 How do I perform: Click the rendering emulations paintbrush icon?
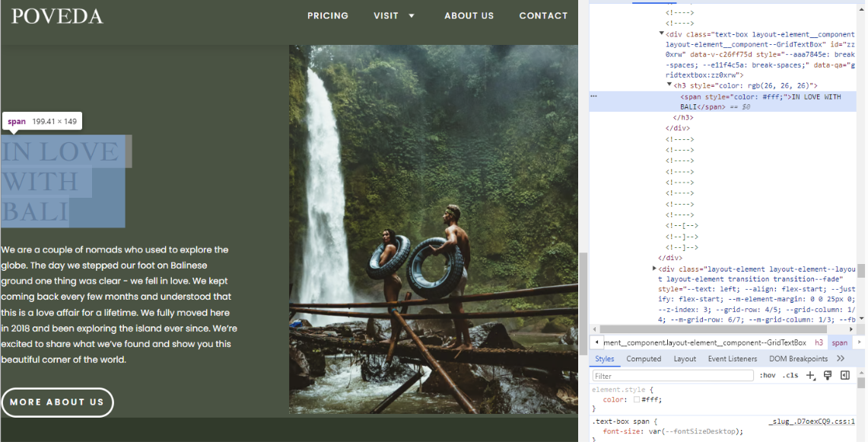tap(826, 375)
